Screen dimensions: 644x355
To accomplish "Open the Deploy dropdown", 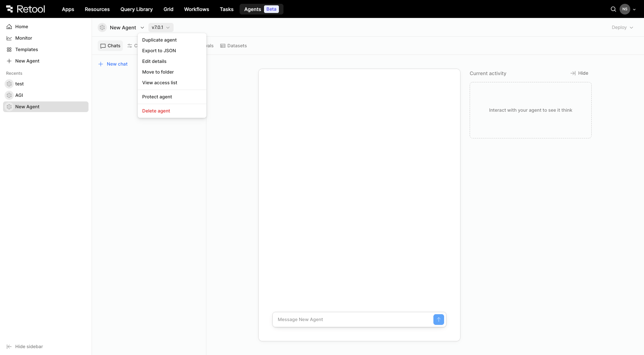I will [x=622, y=27].
